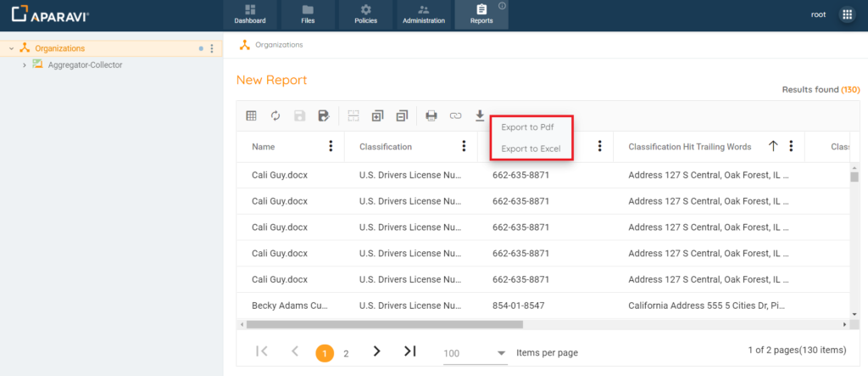The width and height of the screenshot is (868, 376).
Task: Click the dashed select-all icon
Action: (353, 116)
